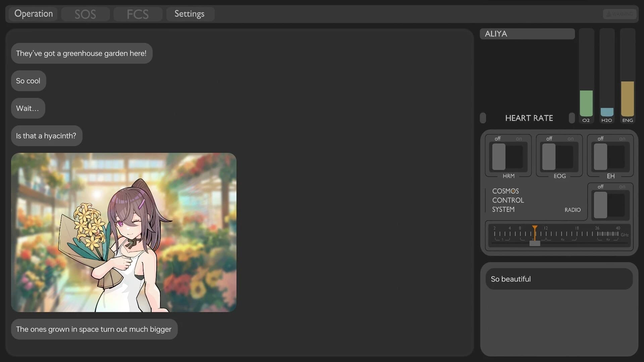
Task: Click the indicator right of the HEART RATE label
Action: tap(572, 118)
